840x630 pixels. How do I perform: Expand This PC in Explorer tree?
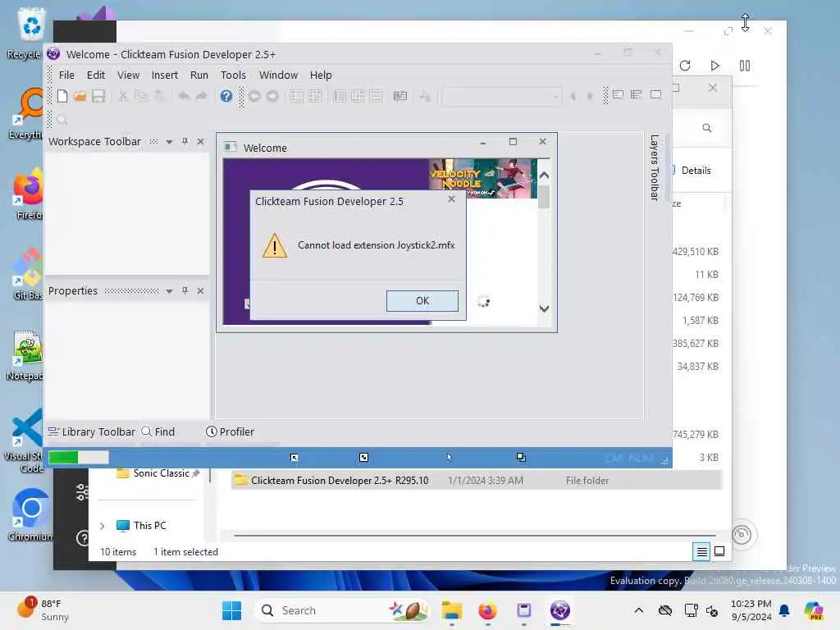click(x=102, y=526)
